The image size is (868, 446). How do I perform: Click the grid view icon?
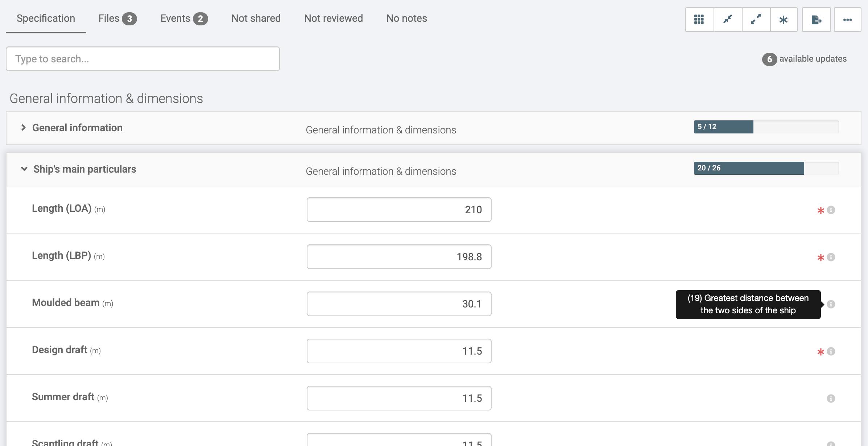click(x=699, y=20)
